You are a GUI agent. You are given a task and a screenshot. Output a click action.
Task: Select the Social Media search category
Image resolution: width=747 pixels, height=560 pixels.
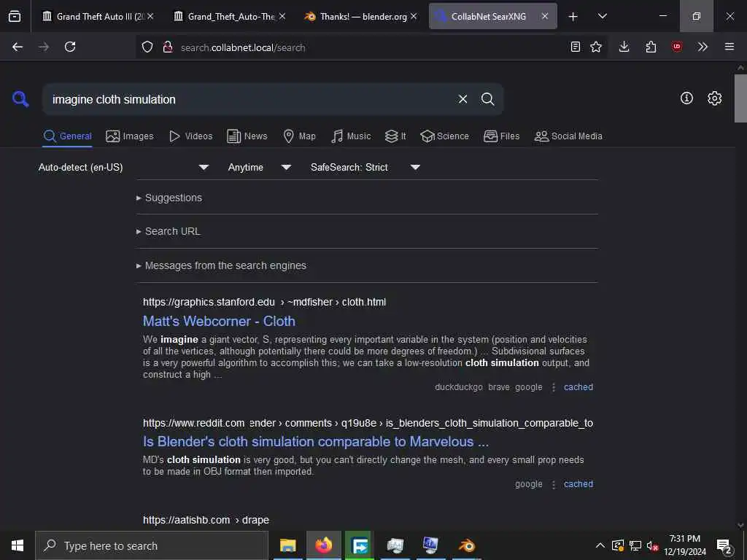[x=568, y=136]
